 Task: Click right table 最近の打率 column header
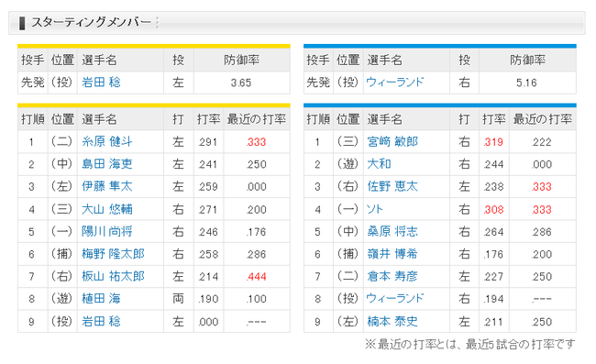pos(543,119)
